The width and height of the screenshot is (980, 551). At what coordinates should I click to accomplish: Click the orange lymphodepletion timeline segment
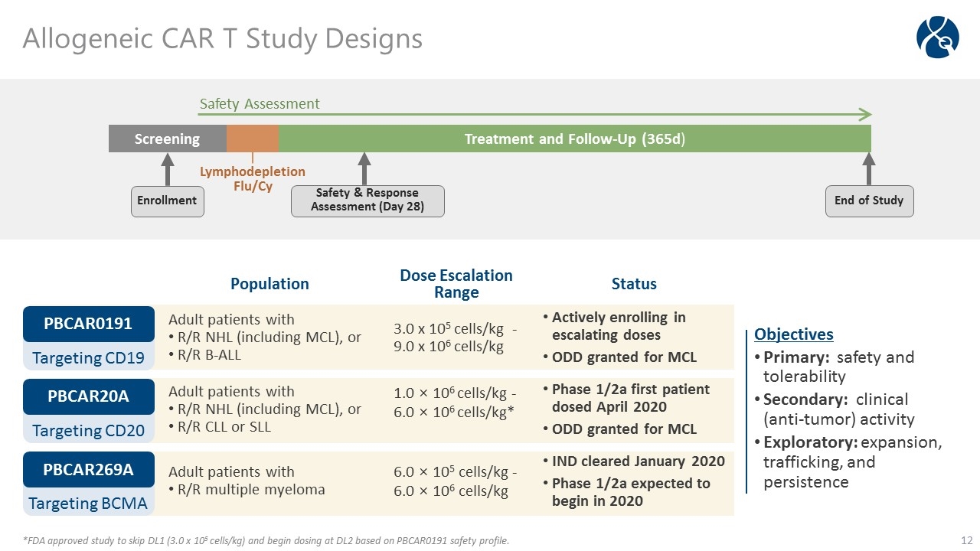coord(253,139)
